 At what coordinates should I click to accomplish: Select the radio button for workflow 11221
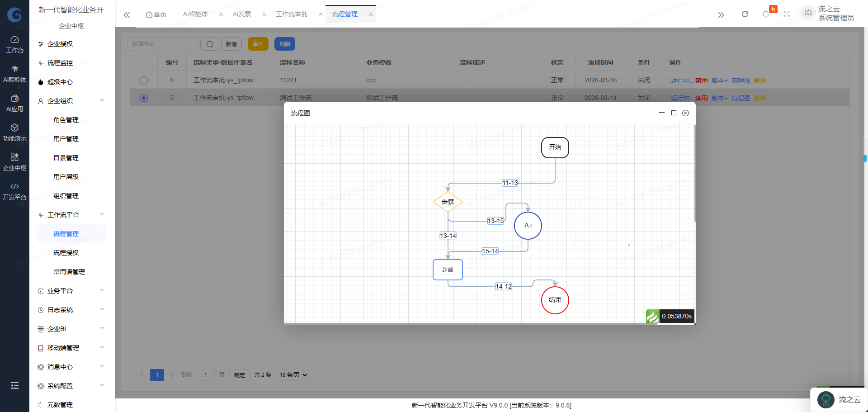pyautogui.click(x=144, y=80)
